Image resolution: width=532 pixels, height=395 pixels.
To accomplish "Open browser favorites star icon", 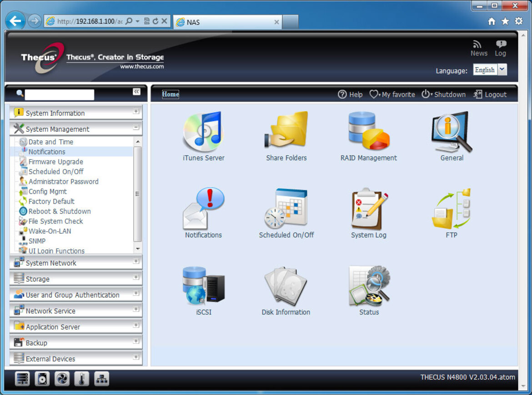I will pos(505,21).
